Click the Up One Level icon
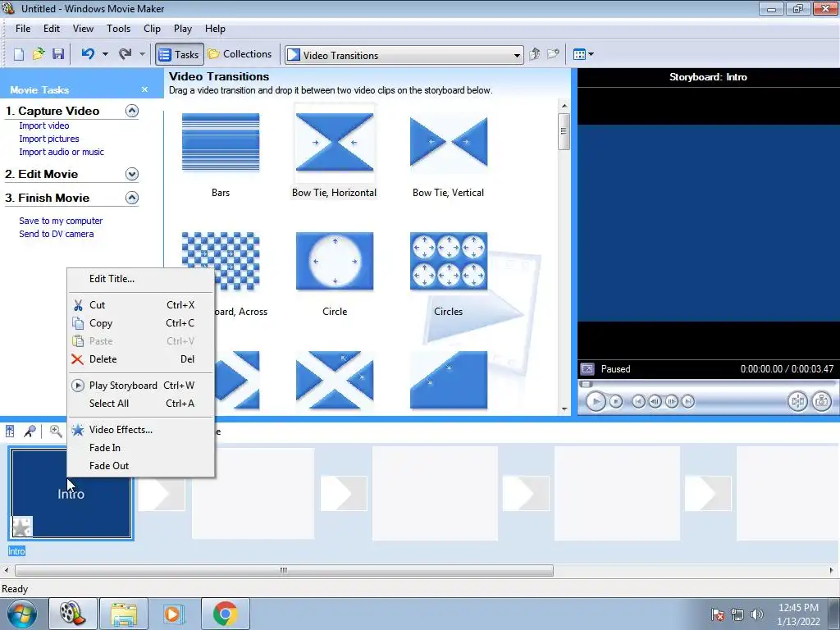This screenshot has width=840, height=630. click(x=535, y=54)
